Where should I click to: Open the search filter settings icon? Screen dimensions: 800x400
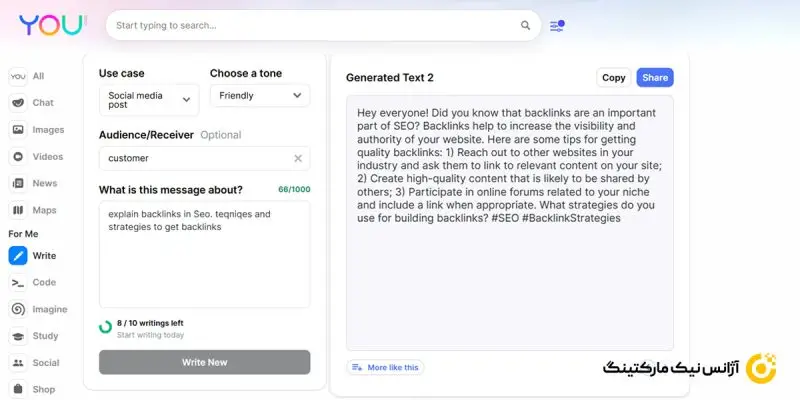[557, 25]
